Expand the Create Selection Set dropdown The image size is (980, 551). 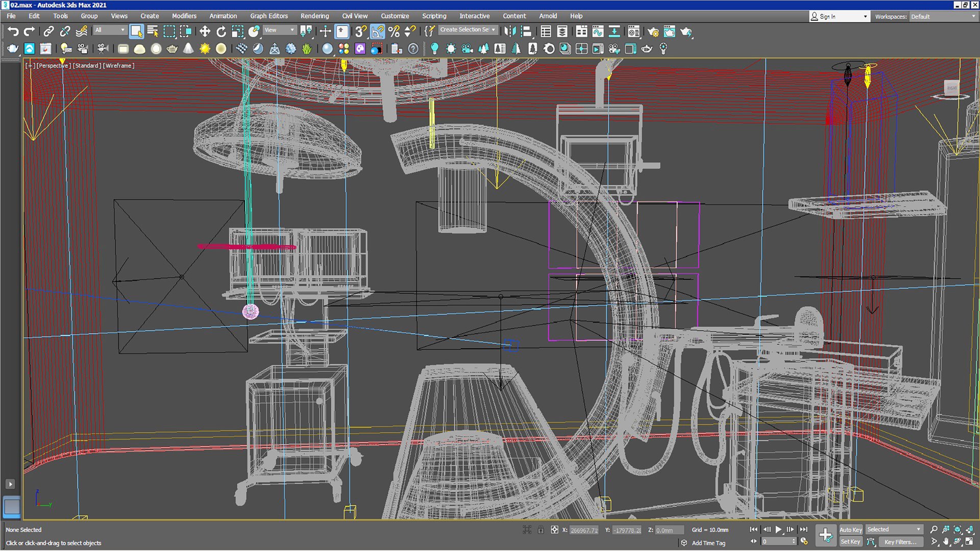coord(468,30)
